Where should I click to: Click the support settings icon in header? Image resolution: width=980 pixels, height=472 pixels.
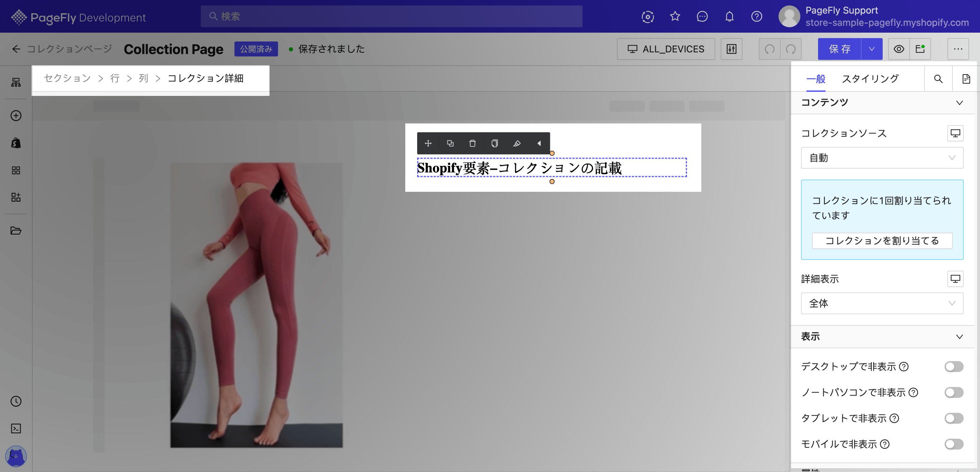[648, 16]
